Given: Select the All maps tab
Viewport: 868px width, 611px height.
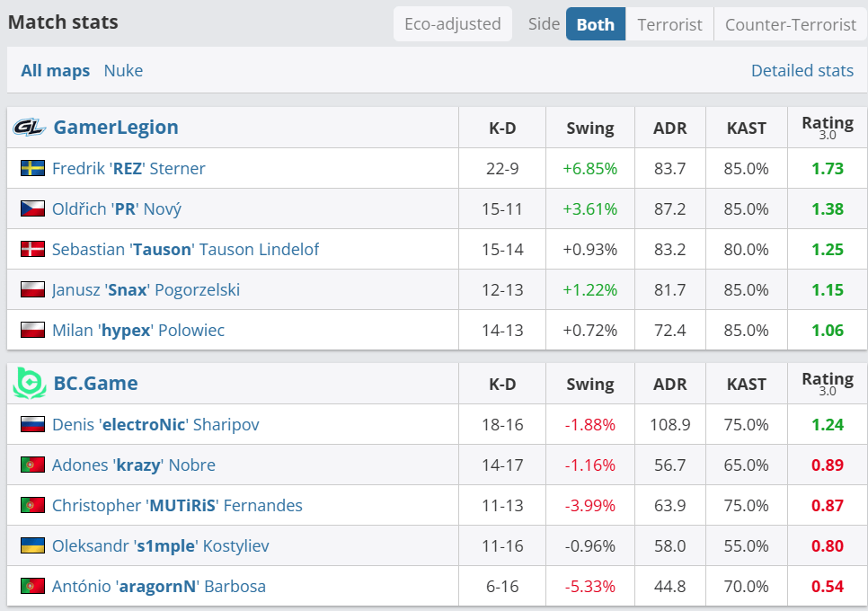Looking at the screenshot, I should click(x=56, y=71).
